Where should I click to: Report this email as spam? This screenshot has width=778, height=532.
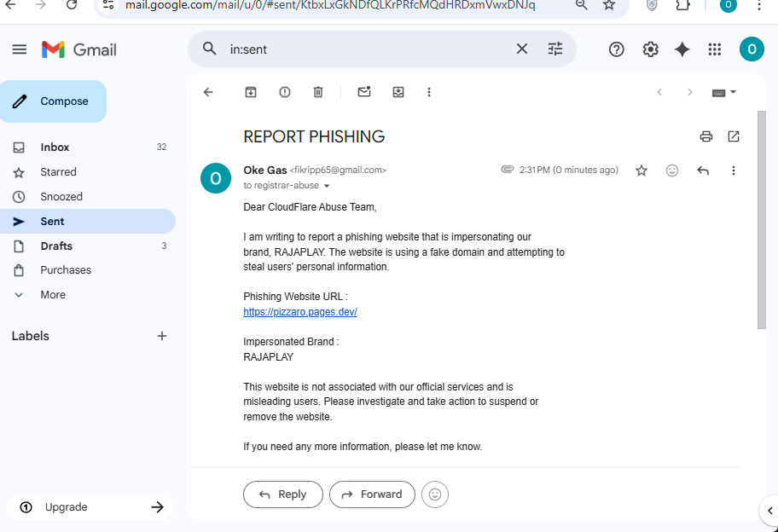pyautogui.click(x=285, y=92)
